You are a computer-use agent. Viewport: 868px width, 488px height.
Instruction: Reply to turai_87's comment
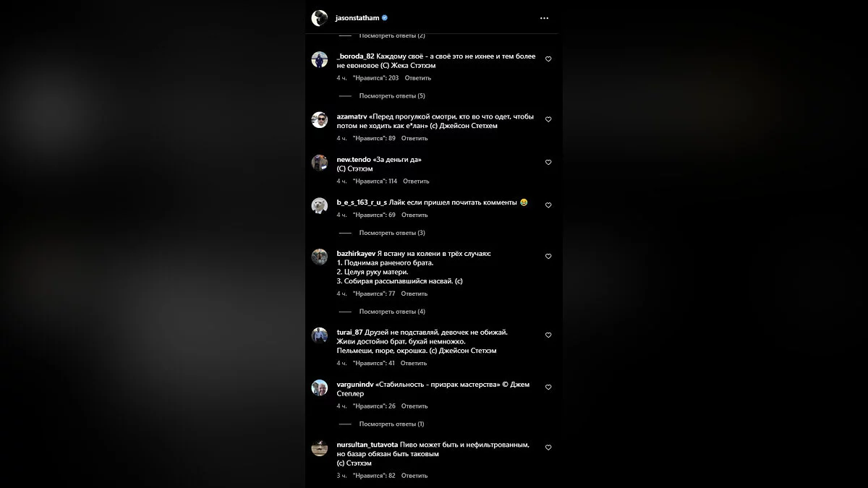pyautogui.click(x=414, y=363)
